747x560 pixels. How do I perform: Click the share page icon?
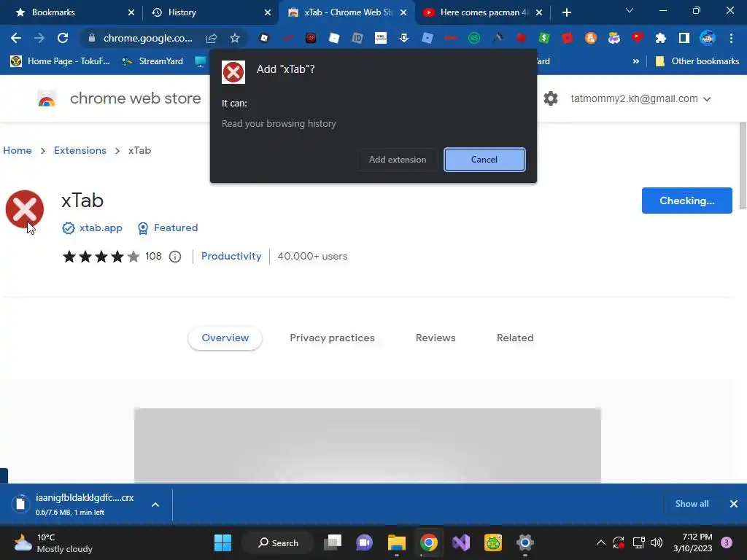click(x=212, y=38)
